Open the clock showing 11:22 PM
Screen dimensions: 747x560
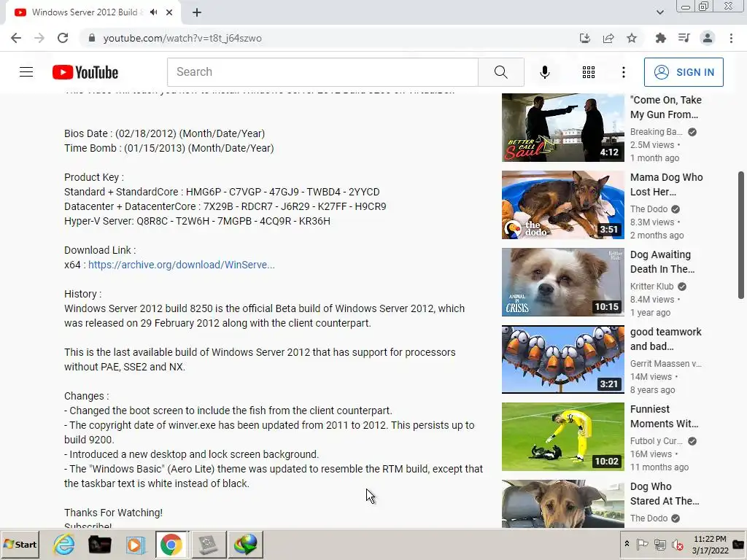click(x=710, y=544)
